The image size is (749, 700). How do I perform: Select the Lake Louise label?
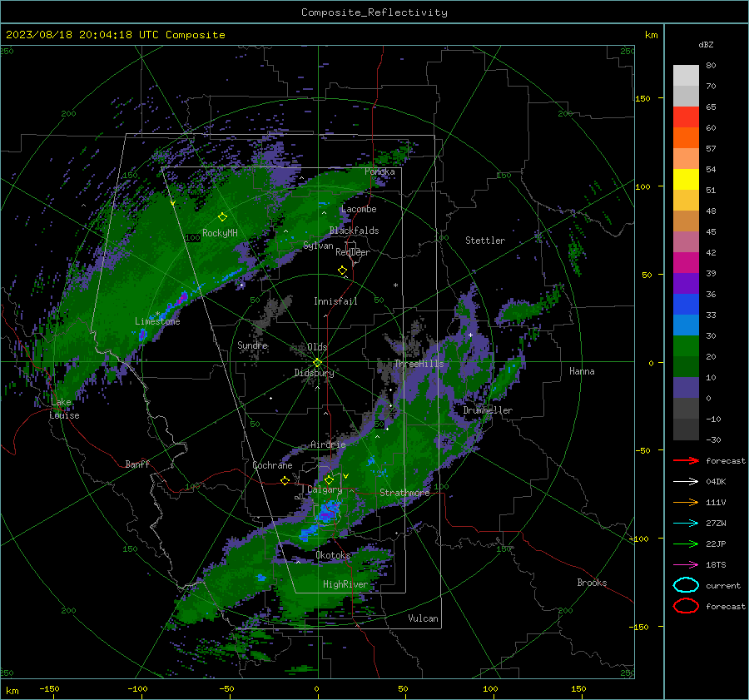tap(64, 409)
